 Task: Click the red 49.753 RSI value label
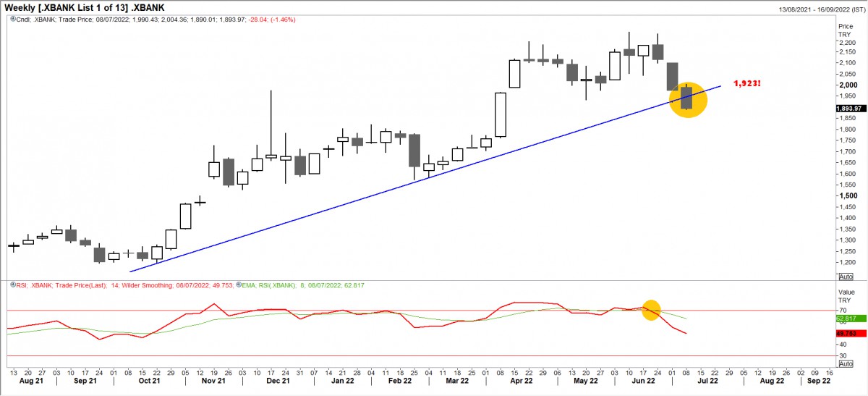(x=847, y=333)
